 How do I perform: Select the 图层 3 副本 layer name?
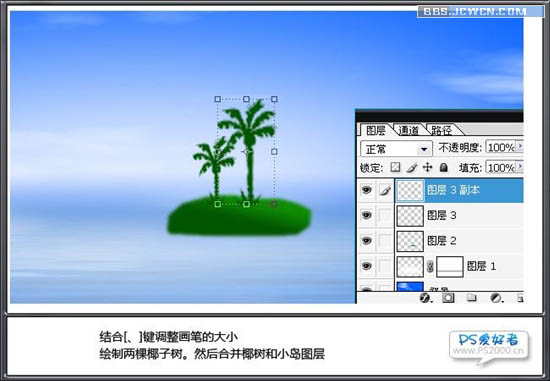[x=453, y=190]
